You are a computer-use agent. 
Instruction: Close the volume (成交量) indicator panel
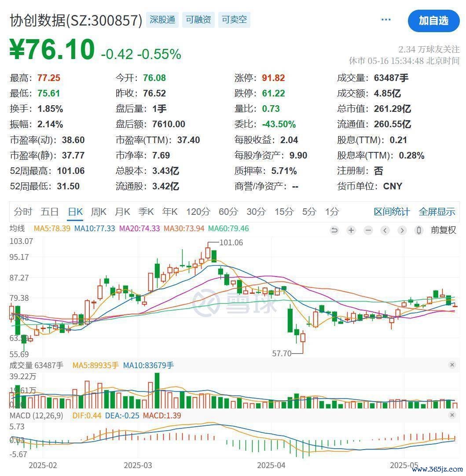[x=452, y=365]
